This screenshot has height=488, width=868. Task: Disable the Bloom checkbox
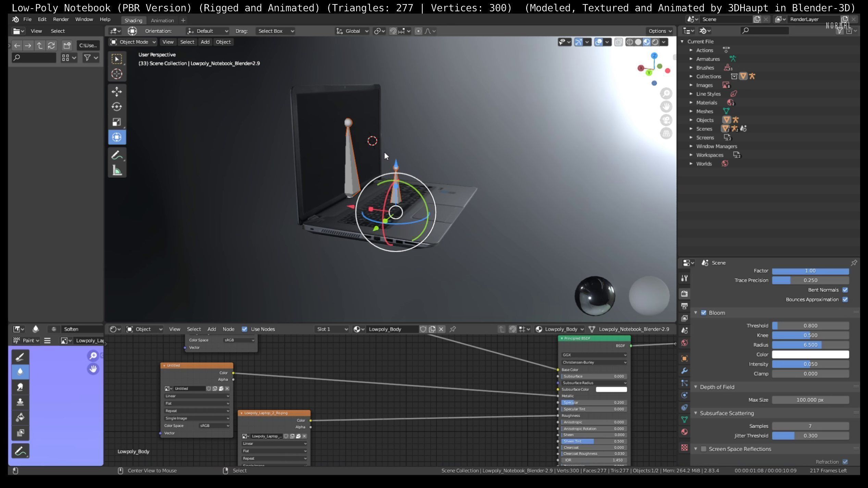point(704,313)
